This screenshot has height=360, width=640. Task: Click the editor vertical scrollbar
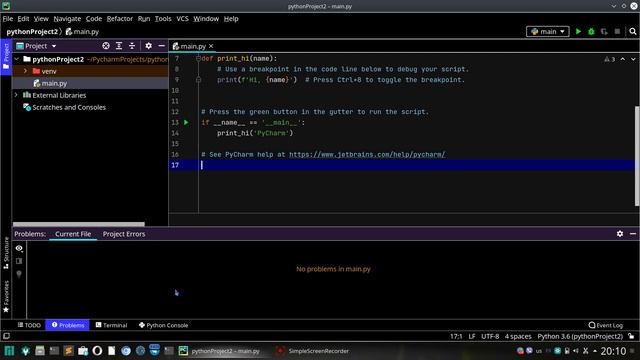637,156
